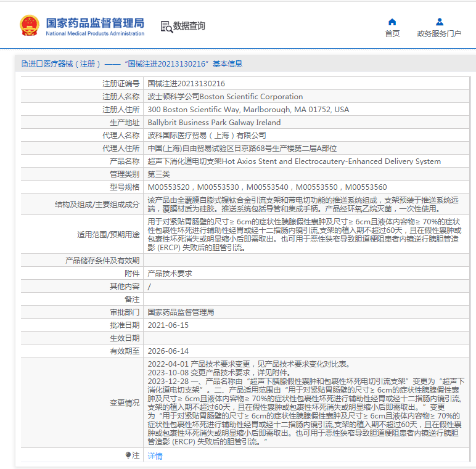476x469 pixels.
Task: Click the NMPA national emblem logo
Action: click(x=30, y=25)
